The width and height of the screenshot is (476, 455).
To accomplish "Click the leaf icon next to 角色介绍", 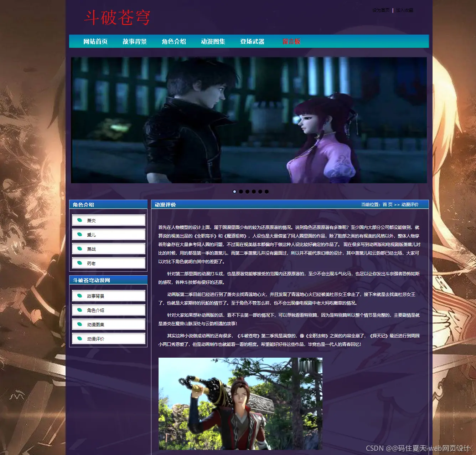I will (79, 310).
